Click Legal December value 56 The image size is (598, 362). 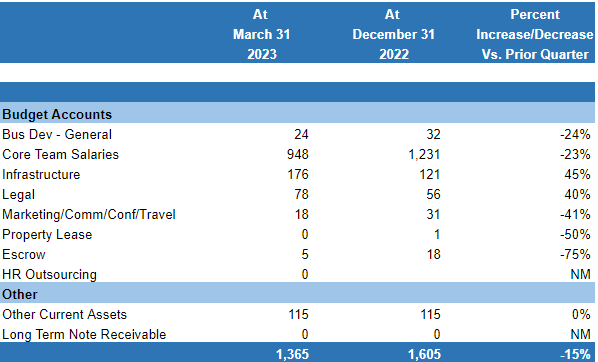(433, 194)
